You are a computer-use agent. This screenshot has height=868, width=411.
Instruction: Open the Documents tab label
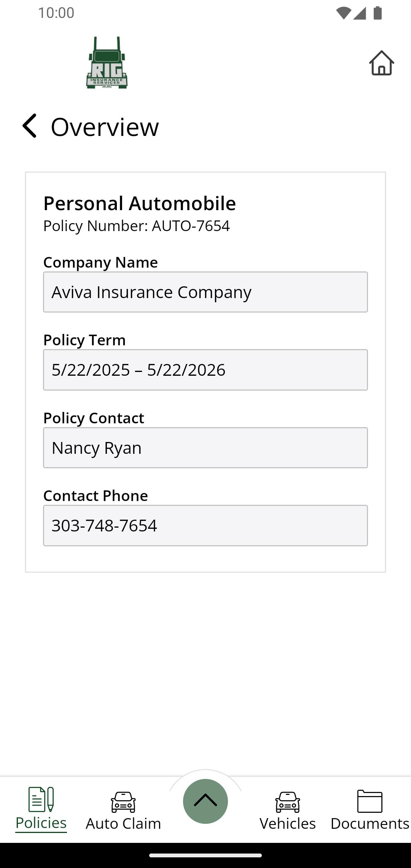(x=370, y=823)
